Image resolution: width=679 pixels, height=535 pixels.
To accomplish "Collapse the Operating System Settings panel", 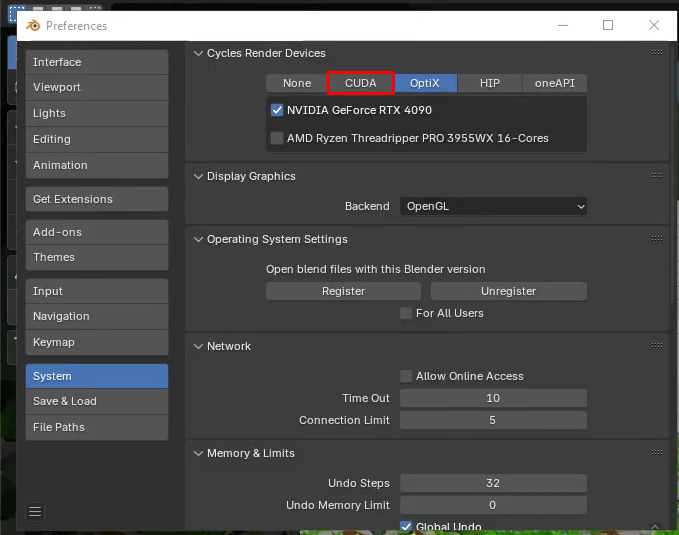I will 198,239.
